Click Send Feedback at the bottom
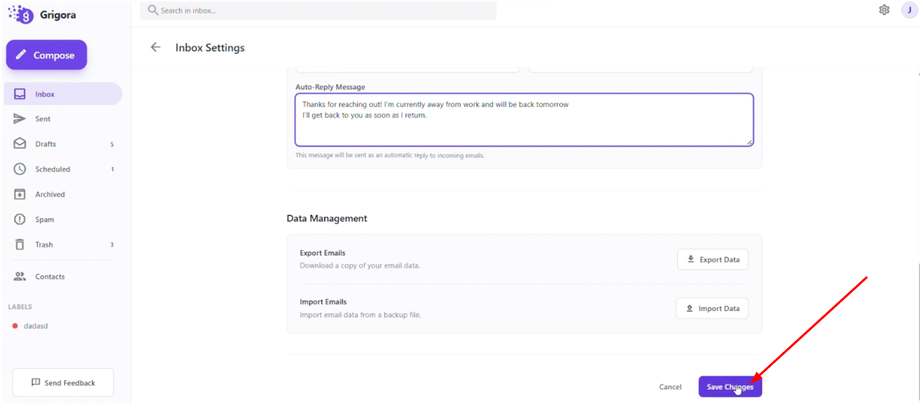920x407 pixels. [63, 382]
